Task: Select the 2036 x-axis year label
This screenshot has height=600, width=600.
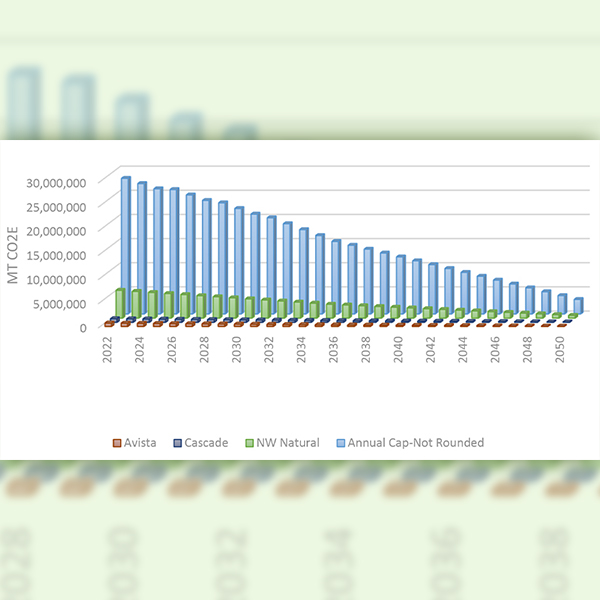Action: [334, 348]
